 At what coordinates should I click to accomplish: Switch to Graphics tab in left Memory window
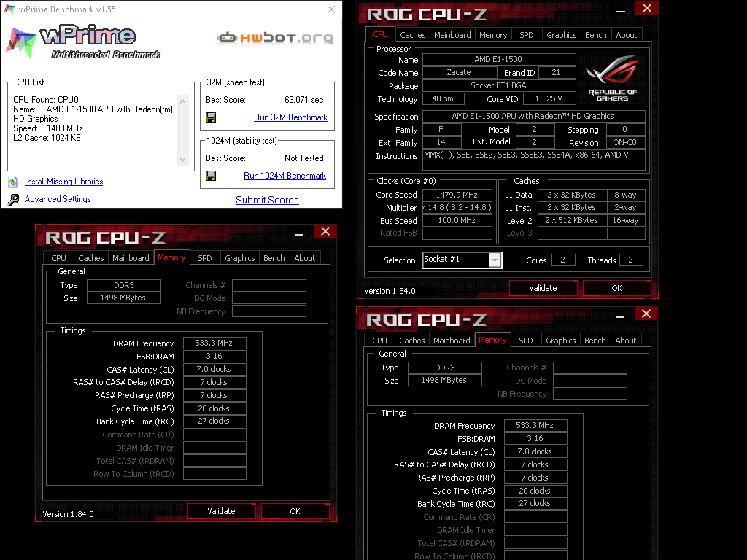[x=239, y=257]
